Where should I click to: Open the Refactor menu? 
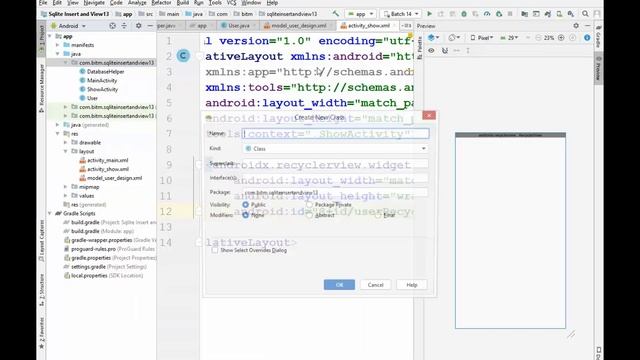tap(161, 3)
